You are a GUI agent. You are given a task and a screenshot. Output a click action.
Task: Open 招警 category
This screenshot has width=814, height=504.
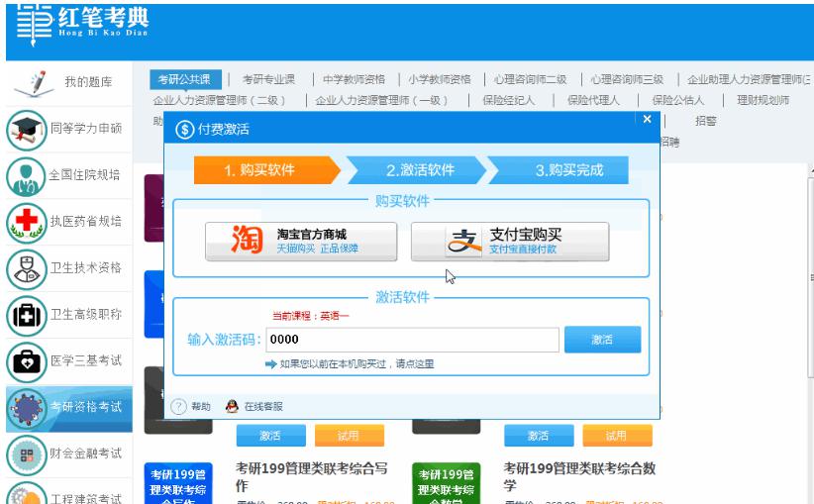(705, 121)
